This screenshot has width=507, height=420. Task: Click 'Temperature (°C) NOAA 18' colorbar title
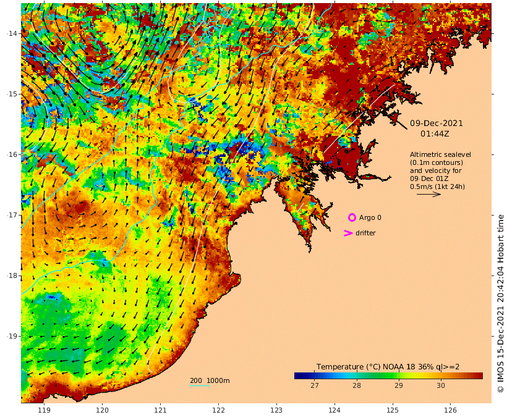pos(365,367)
